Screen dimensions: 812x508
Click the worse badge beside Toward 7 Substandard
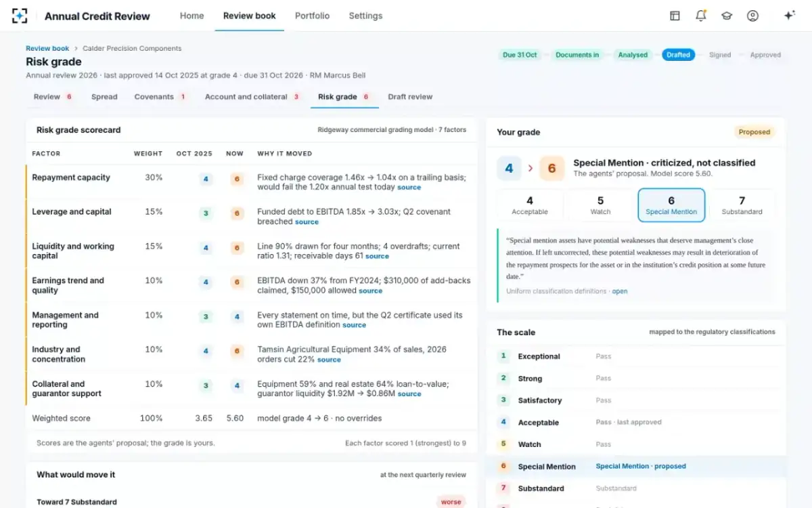click(451, 502)
